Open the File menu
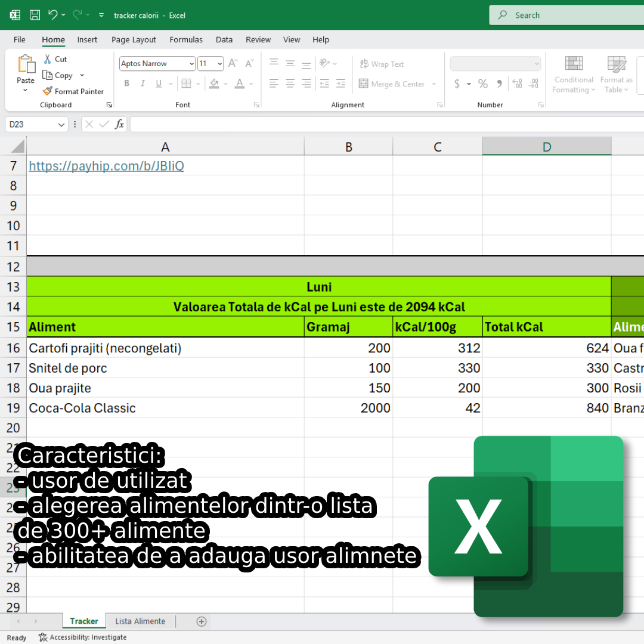Viewport: 644px width, 644px height. point(19,40)
